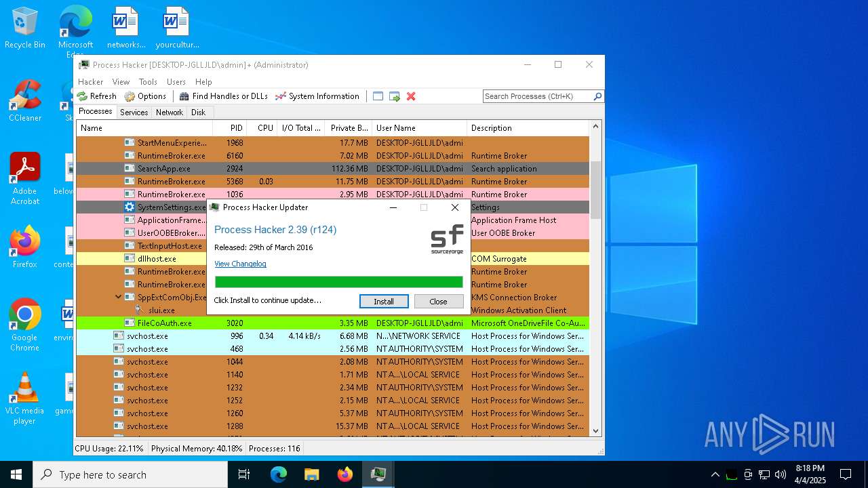868x488 pixels.
Task: Click Physical Memory status entry
Action: [x=197, y=449]
